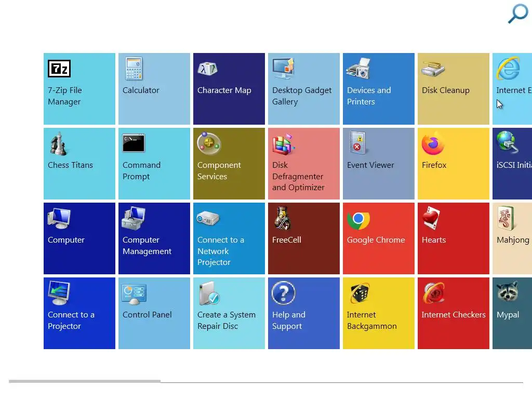
Task: Open iSCSI Initiator tile
Action: (x=512, y=164)
